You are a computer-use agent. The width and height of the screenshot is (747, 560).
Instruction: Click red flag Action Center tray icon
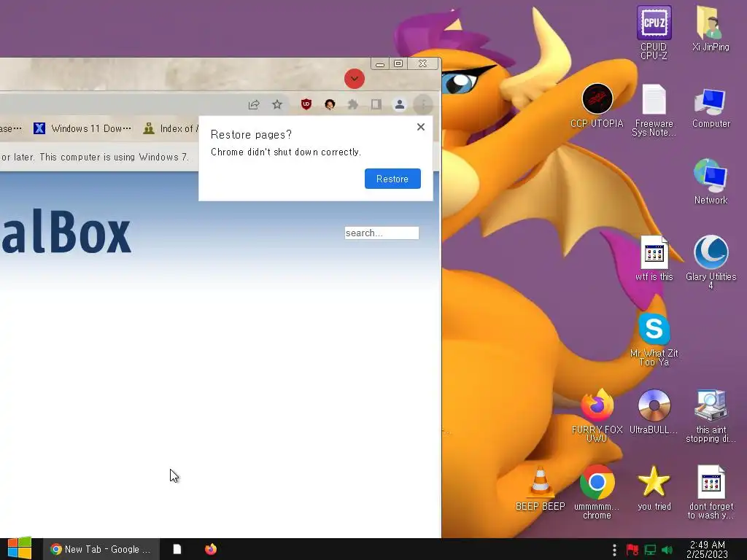point(632,550)
